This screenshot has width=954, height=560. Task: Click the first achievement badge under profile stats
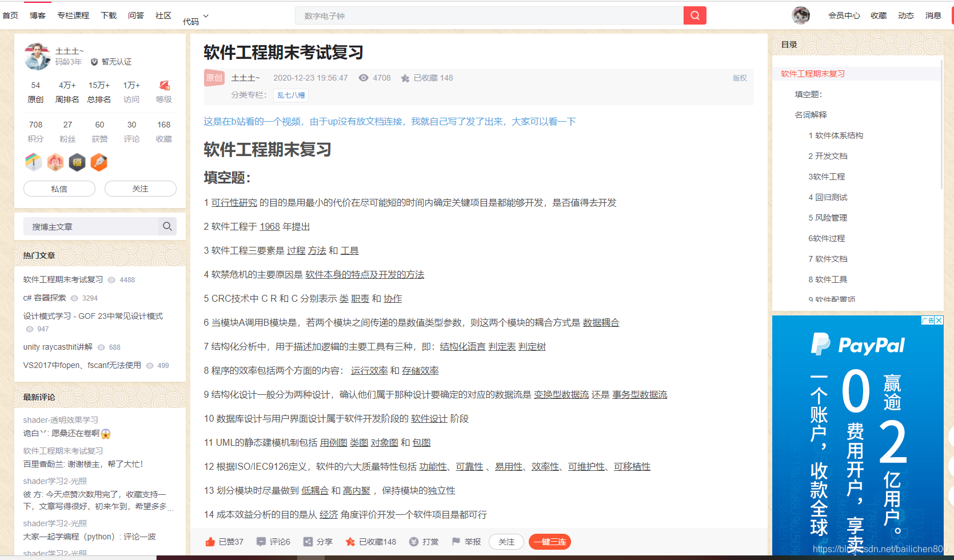pyautogui.click(x=34, y=162)
